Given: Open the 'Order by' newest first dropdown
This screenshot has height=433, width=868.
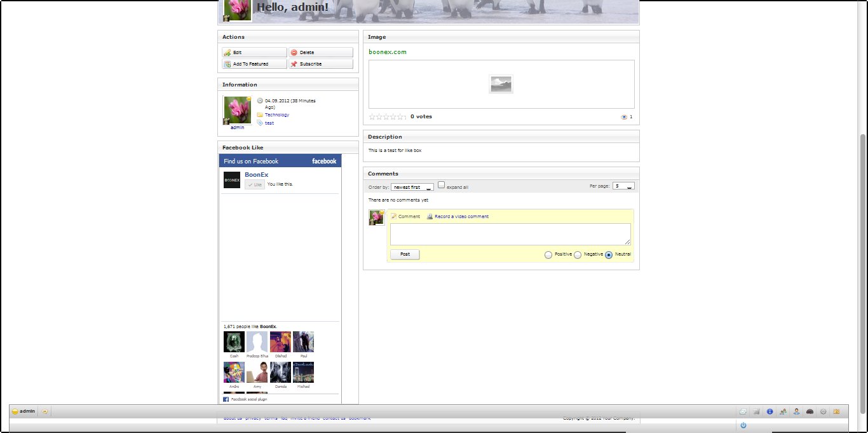Looking at the screenshot, I should click(x=412, y=187).
